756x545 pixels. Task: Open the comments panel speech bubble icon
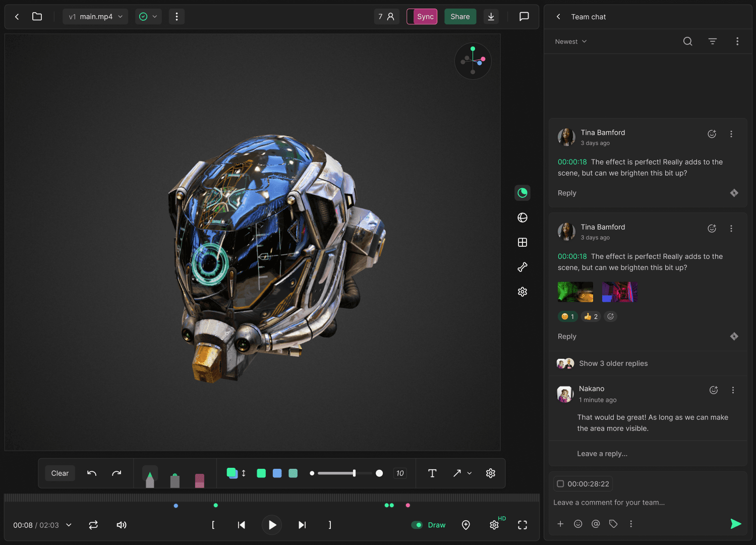[x=524, y=17]
